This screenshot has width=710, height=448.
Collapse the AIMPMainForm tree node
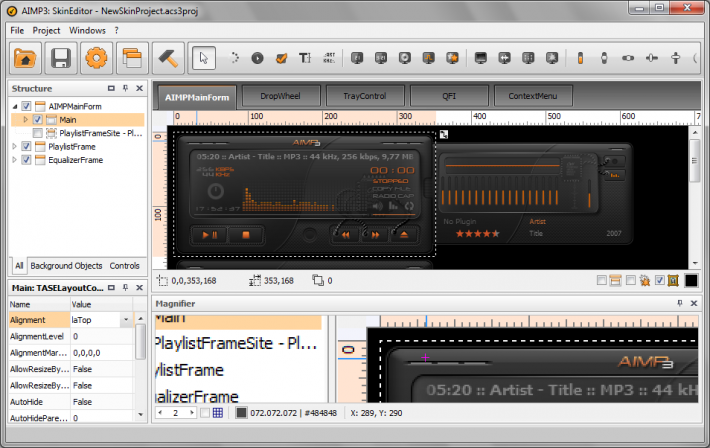(15, 106)
